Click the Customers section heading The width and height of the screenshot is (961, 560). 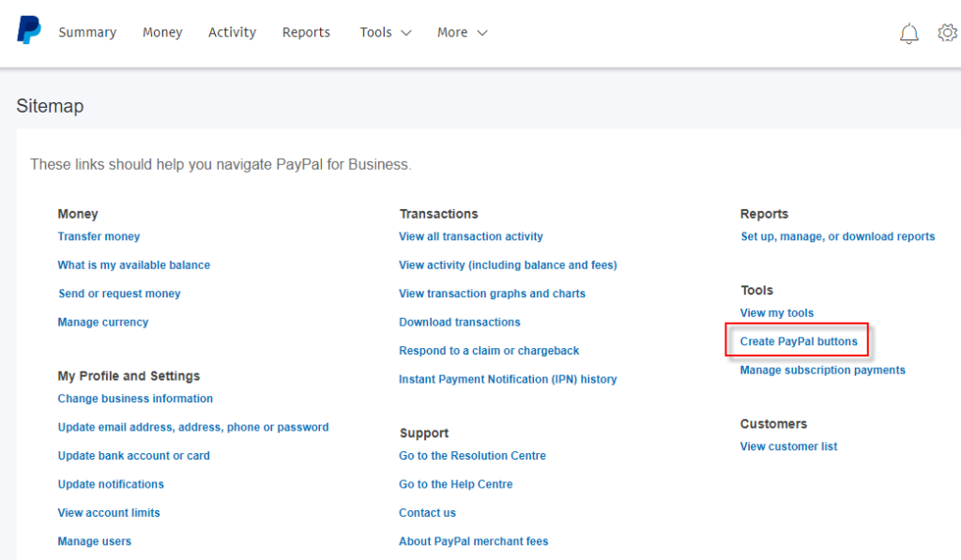(x=773, y=424)
